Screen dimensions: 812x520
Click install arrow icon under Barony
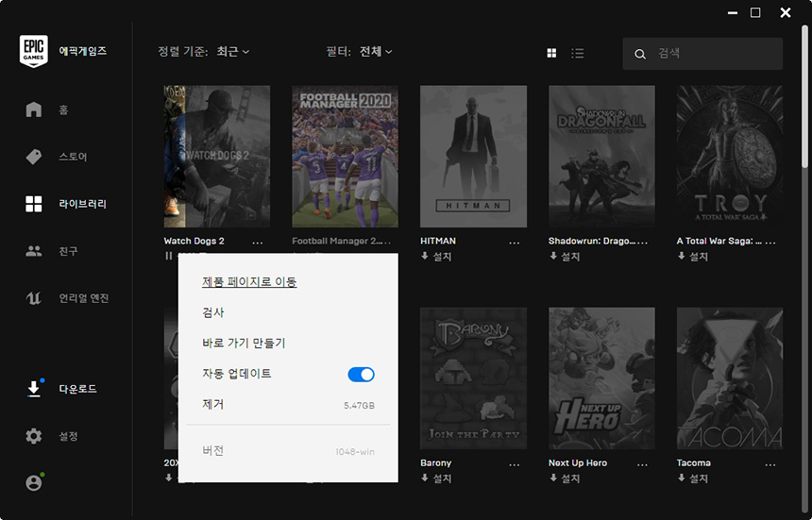(x=425, y=478)
